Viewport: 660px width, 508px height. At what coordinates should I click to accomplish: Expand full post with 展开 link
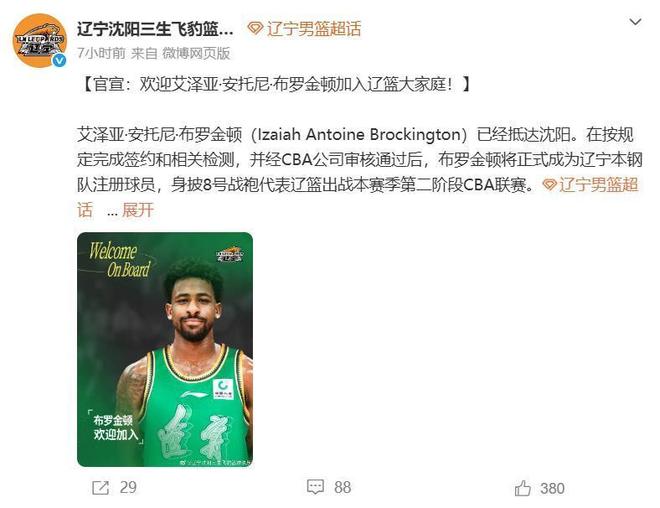tap(138, 210)
